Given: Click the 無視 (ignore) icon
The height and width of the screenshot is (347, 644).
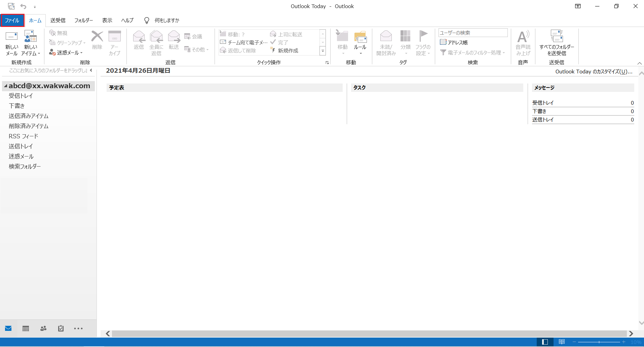Looking at the screenshot, I should coord(52,33).
